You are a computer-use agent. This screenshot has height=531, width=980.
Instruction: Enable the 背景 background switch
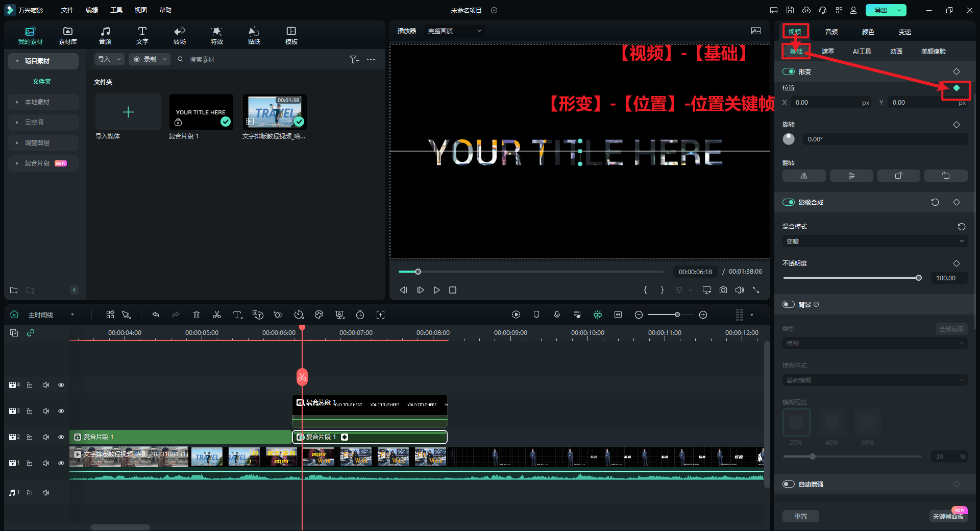[789, 305]
